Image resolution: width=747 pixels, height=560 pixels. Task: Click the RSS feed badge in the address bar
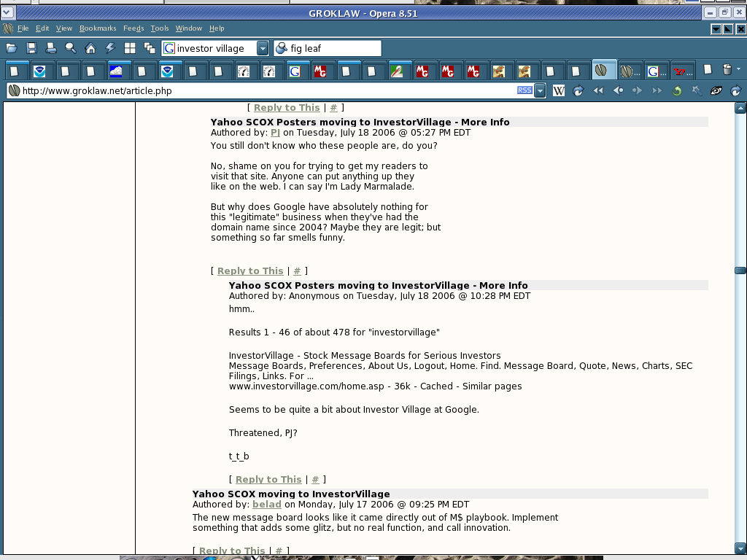[525, 90]
